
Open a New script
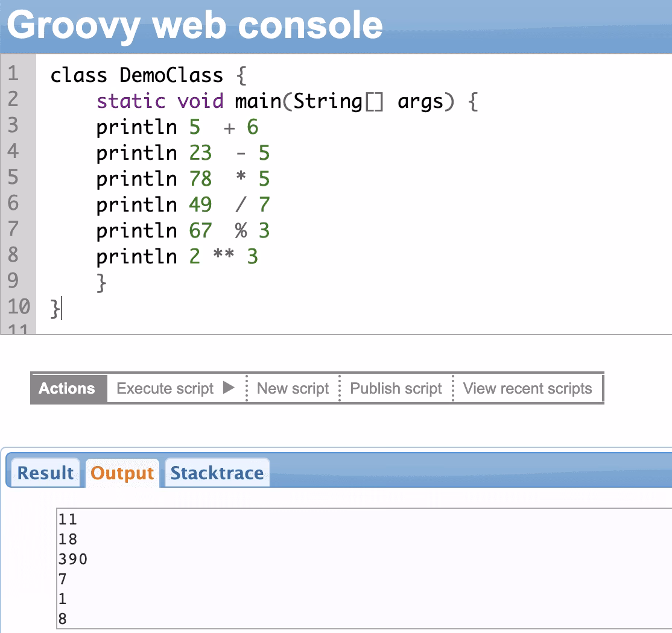point(292,388)
